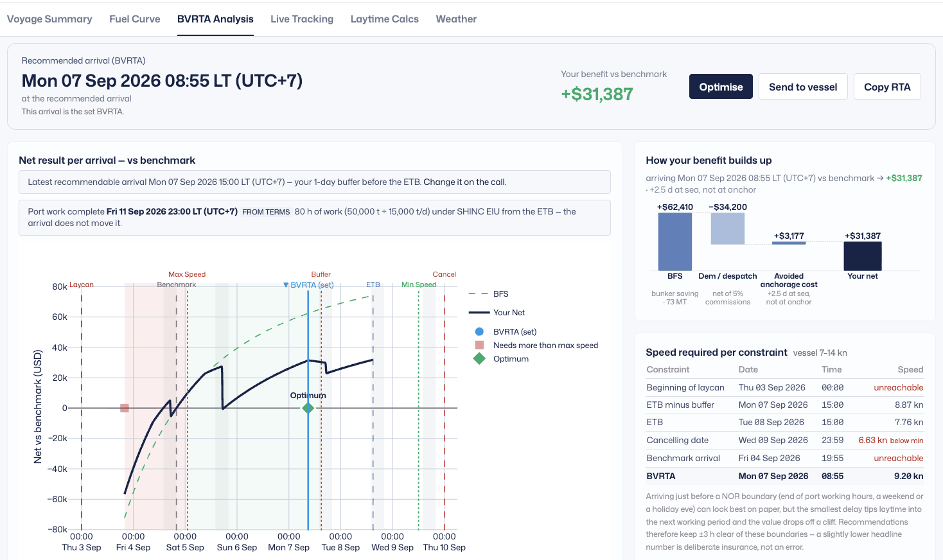Viewport: 943px width, 560px height.
Task: Click the thin Avoided anchorage cost bar
Action: [789, 243]
